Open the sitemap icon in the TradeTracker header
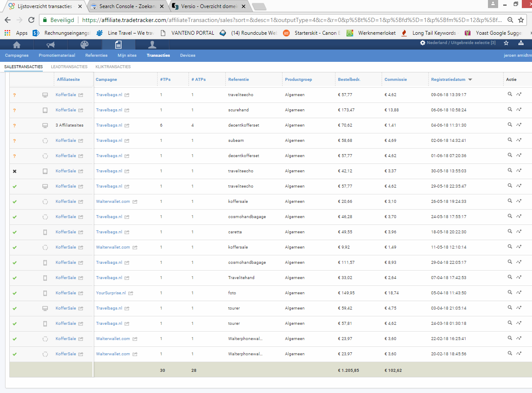 521,43
